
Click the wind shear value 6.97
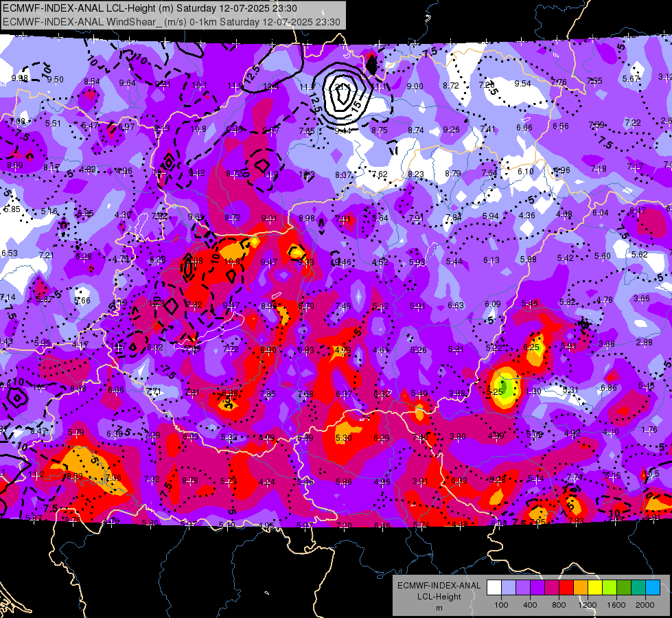tap(126, 126)
